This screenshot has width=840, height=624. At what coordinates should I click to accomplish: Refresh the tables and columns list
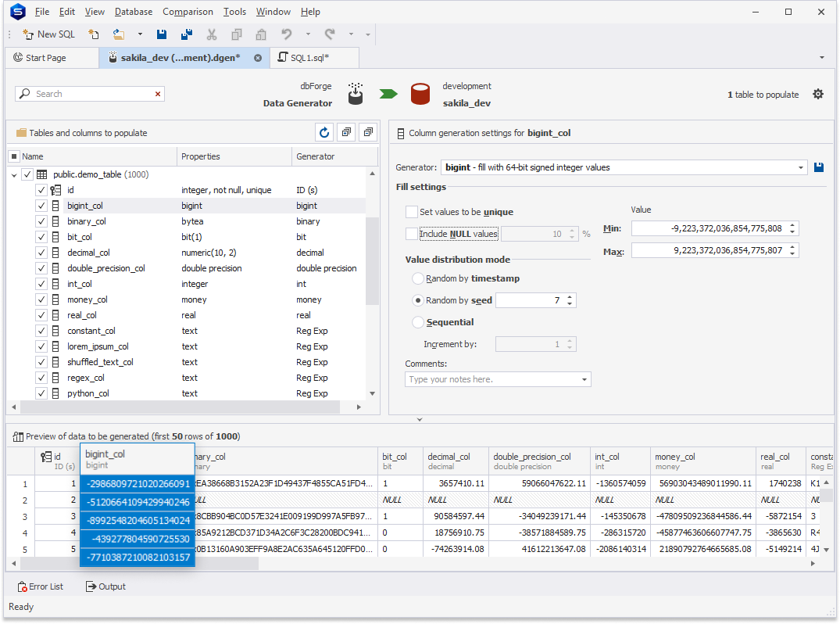(324, 133)
